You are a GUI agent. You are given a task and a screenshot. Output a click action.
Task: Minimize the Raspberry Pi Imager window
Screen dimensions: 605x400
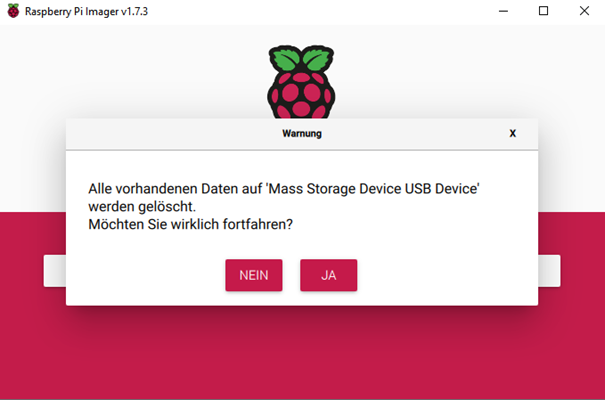tap(503, 11)
